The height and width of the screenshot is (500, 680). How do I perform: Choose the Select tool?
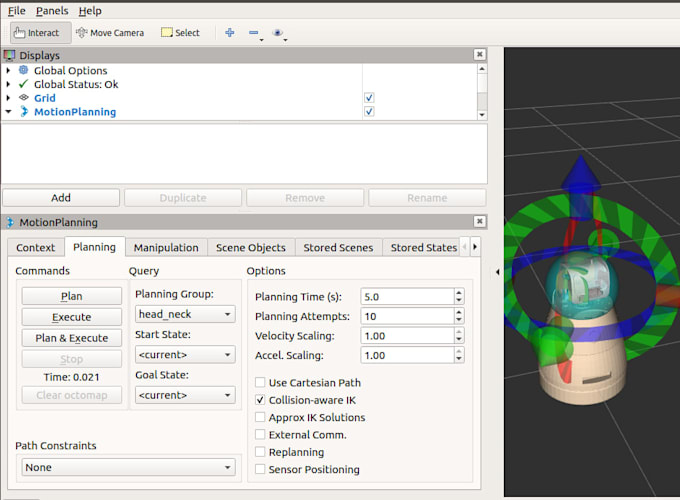(180, 33)
